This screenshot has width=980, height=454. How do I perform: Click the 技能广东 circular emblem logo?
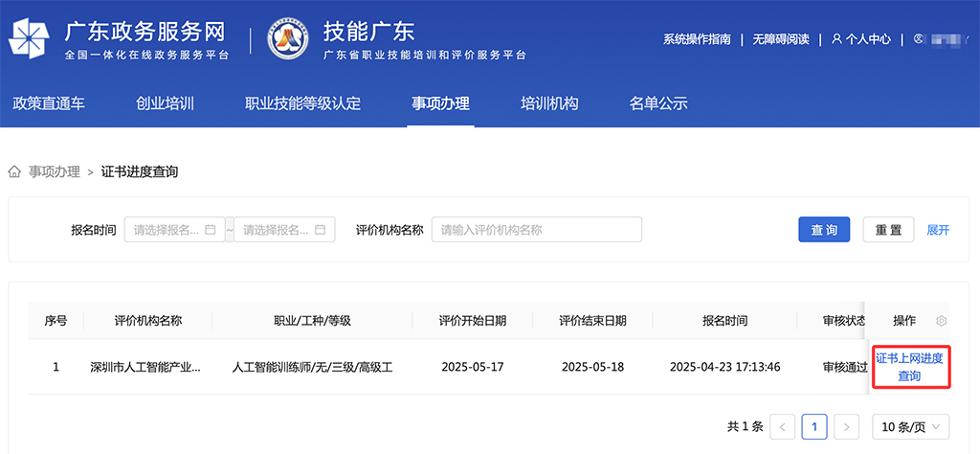pyautogui.click(x=288, y=39)
